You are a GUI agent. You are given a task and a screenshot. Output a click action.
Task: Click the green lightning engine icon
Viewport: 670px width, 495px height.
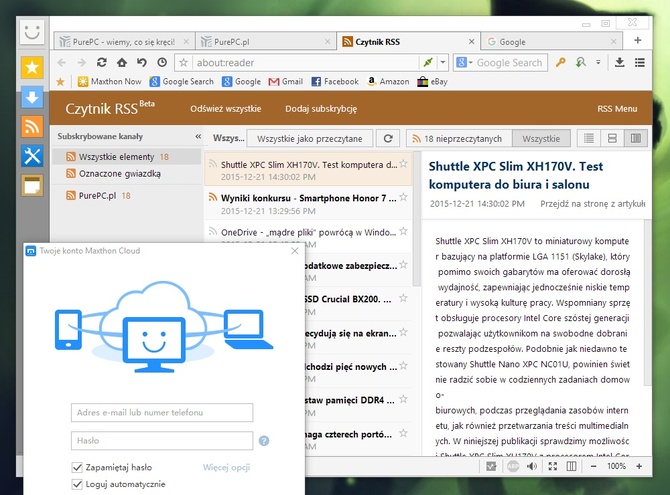[x=428, y=63]
